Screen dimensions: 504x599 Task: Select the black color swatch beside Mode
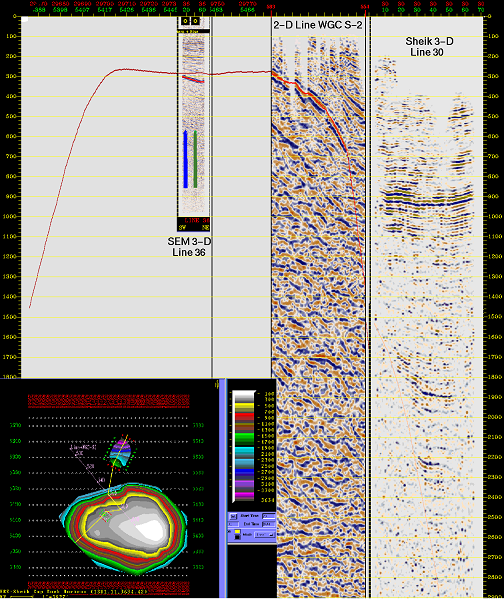[237, 537]
